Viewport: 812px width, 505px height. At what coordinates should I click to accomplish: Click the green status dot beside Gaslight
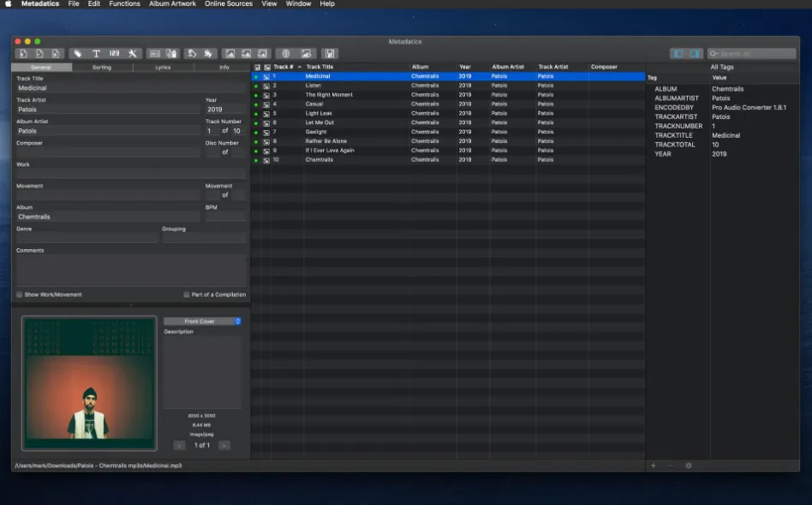point(256,133)
